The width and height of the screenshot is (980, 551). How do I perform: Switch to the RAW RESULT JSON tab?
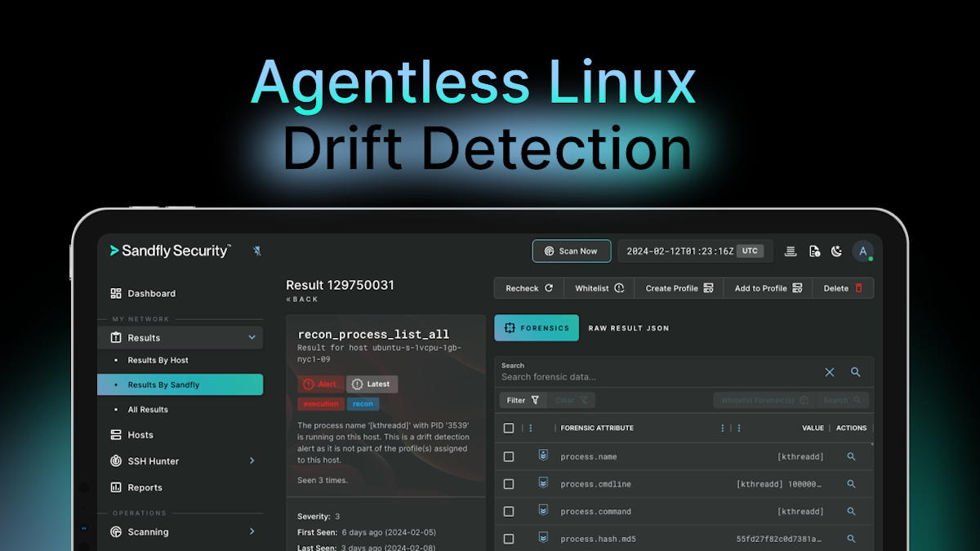pos(628,327)
